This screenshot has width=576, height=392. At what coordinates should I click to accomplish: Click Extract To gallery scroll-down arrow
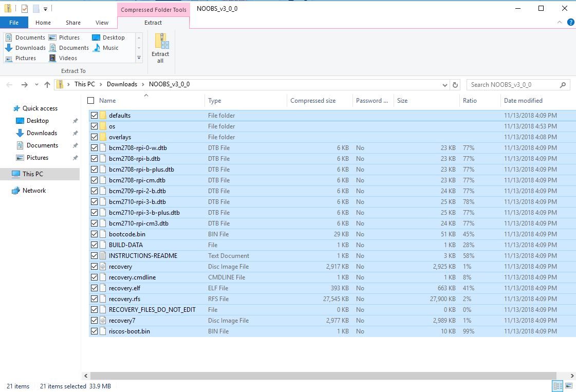coord(139,48)
